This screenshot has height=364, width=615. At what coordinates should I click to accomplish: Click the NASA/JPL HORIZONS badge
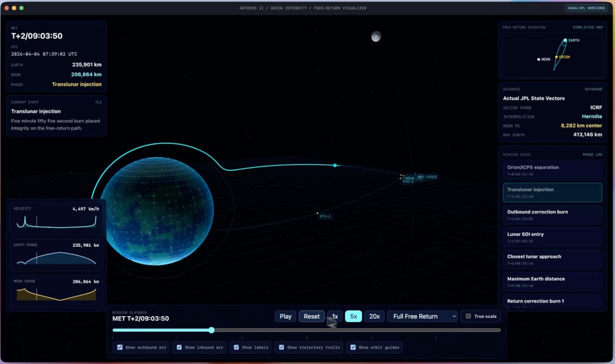point(588,8)
